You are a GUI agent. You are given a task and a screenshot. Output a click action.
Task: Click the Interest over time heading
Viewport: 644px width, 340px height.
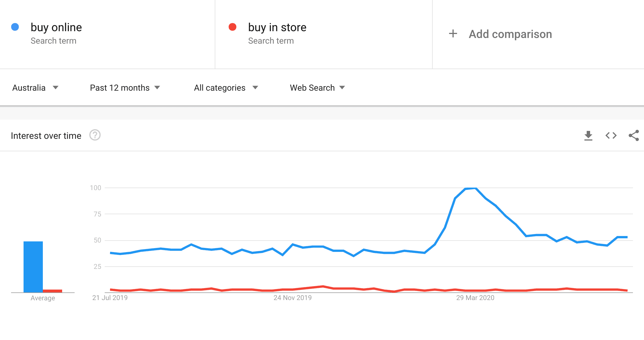pos(46,136)
